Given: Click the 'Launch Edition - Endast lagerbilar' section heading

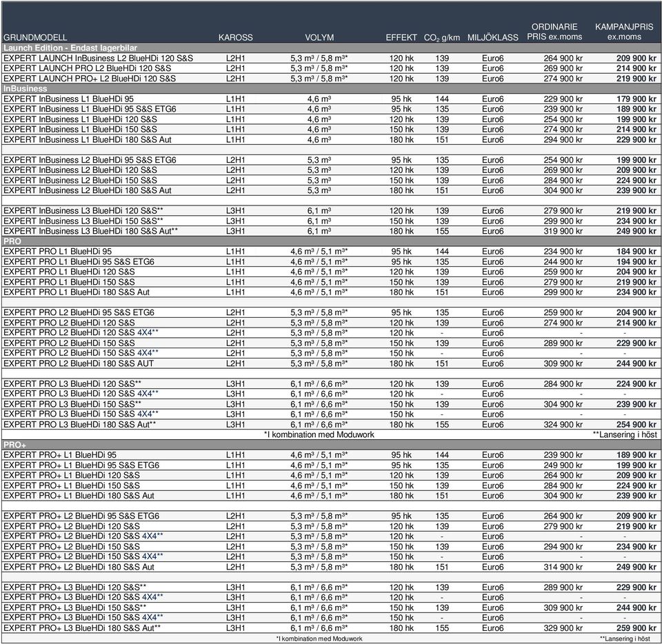Looking at the screenshot, I should [x=70, y=48].
